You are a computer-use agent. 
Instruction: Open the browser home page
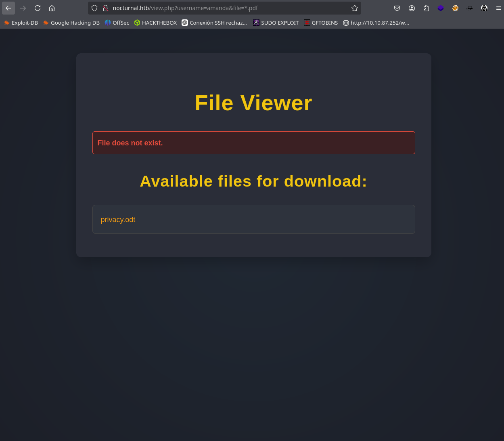[x=52, y=8]
